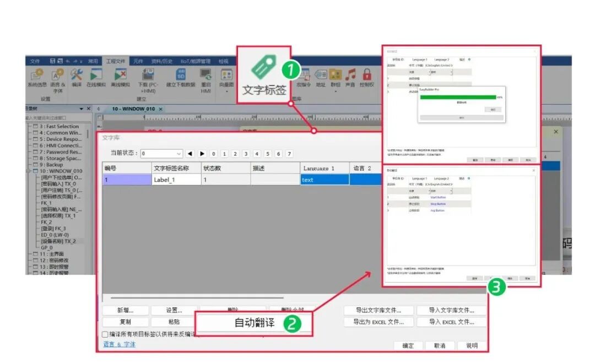Viewport: 595px width, 364px height.
Task: Click the 重启 HMI reboot icon
Action: point(205,80)
